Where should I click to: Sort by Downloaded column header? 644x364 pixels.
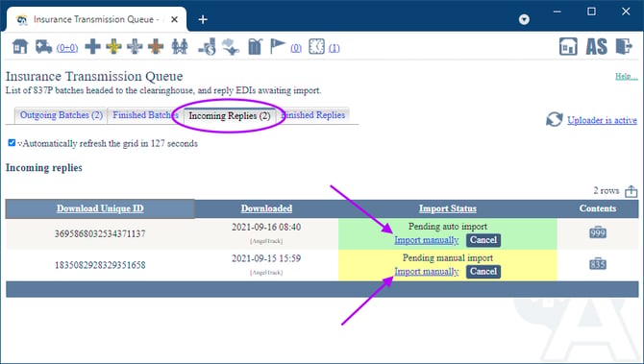(266, 208)
